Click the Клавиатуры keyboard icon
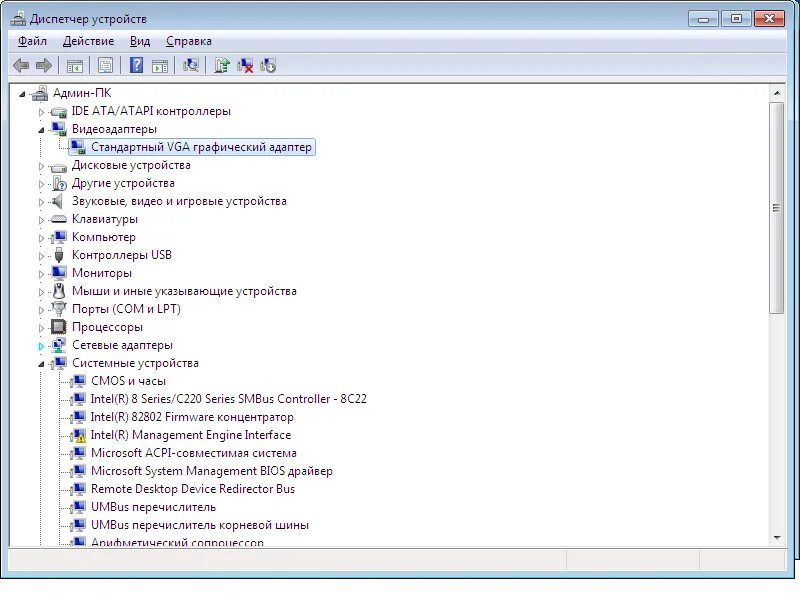Viewport: 800px width, 614px height. [59, 219]
